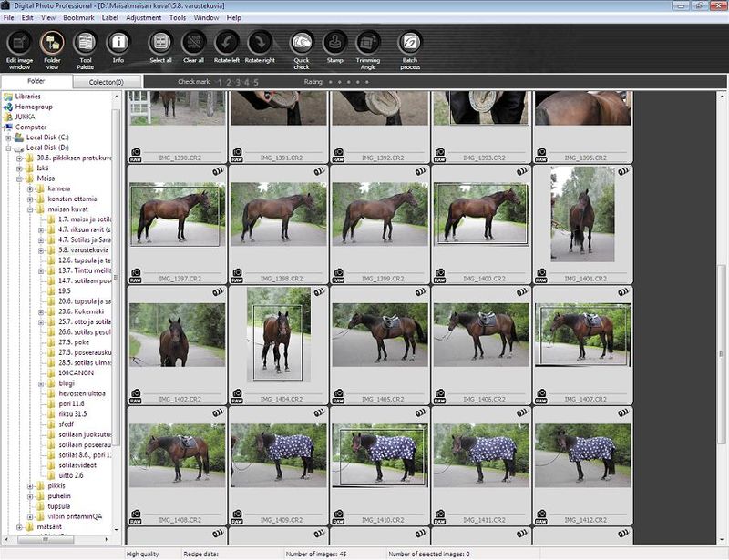Set rating to one star
The width and height of the screenshot is (729, 560).
pyautogui.click(x=331, y=82)
